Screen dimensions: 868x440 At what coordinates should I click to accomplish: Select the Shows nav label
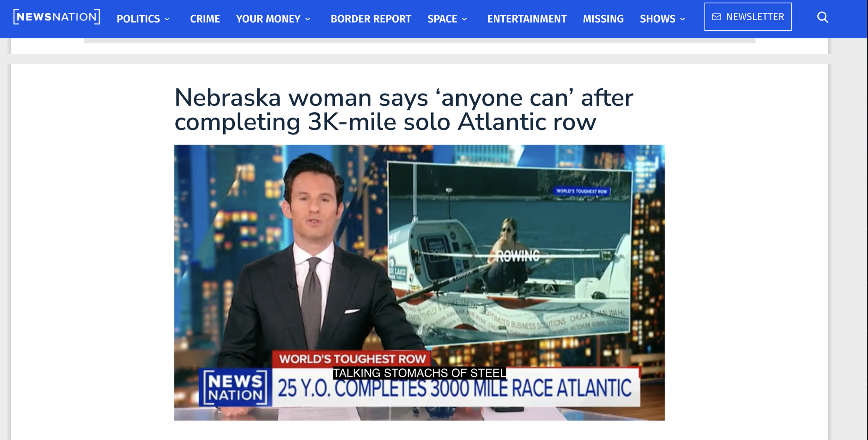pyautogui.click(x=657, y=19)
